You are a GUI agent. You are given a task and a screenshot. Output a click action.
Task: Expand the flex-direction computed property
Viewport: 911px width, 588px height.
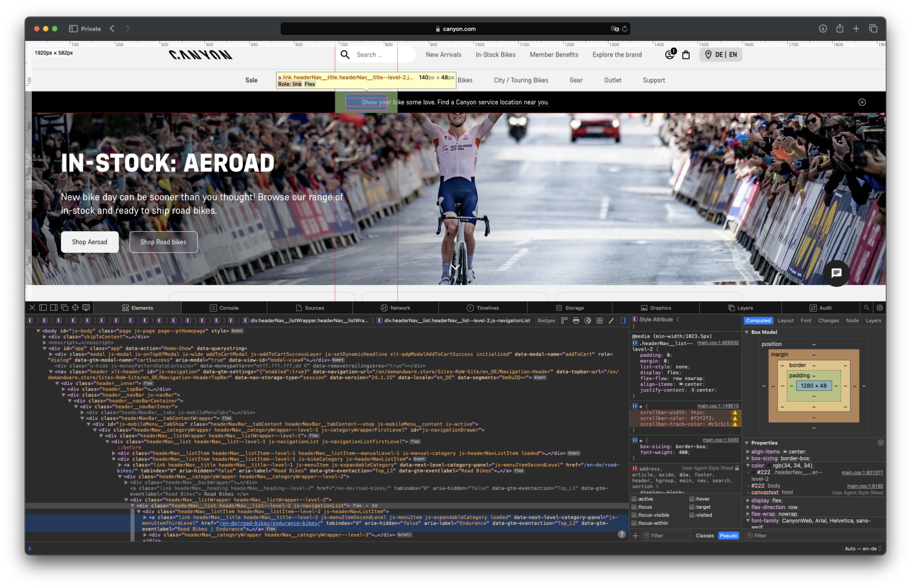pyautogui.click(x=748, y=507)
